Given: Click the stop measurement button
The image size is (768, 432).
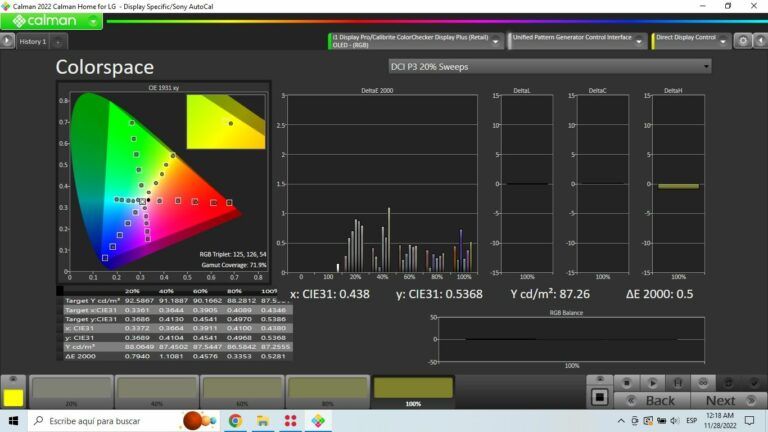Looking at the screenshot, I should tap(627, 382).
